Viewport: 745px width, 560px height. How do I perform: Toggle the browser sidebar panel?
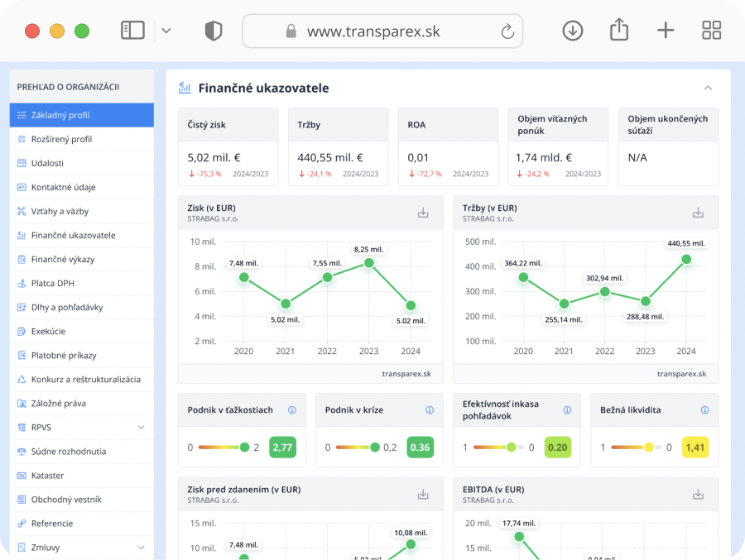click(132, 31)
